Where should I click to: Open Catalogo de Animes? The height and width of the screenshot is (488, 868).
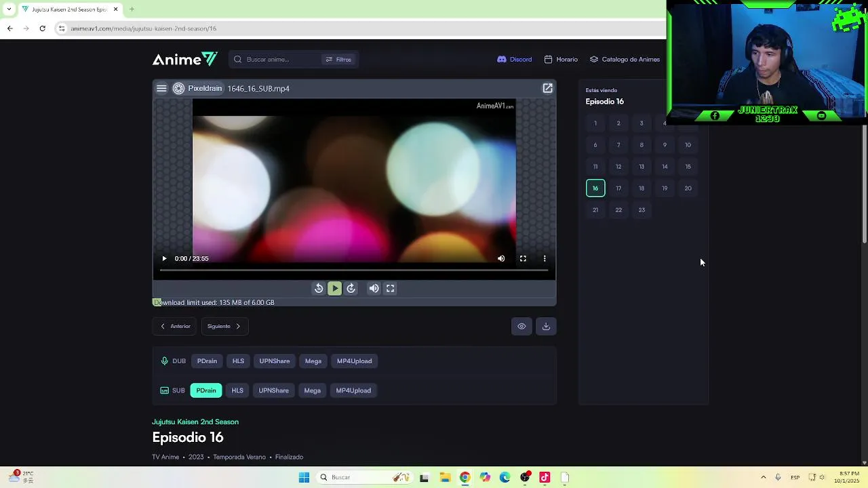pyautogui.click(x=625, y=60)
